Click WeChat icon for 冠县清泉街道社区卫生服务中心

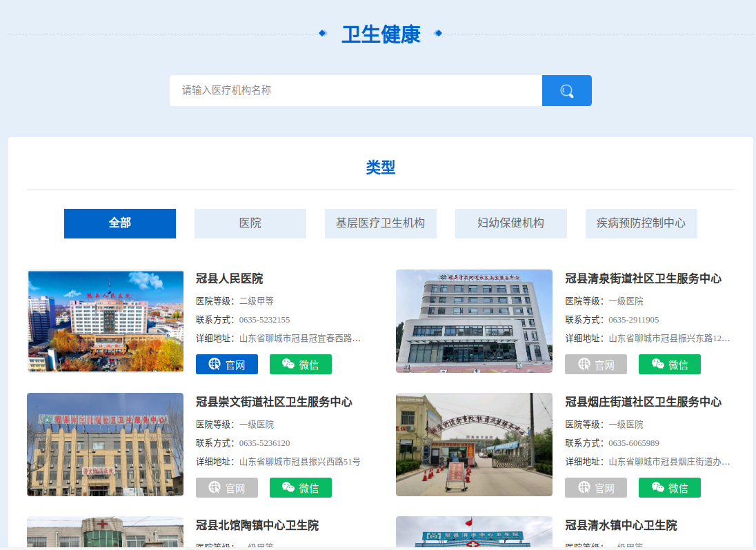[657, 364]
